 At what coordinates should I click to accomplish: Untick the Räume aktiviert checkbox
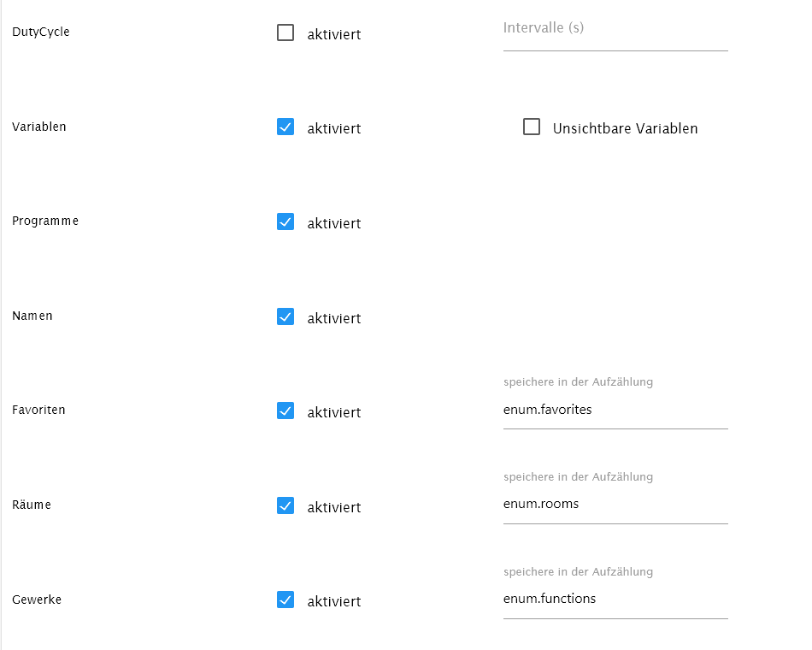pyautogui.click(x=285, y=505)
